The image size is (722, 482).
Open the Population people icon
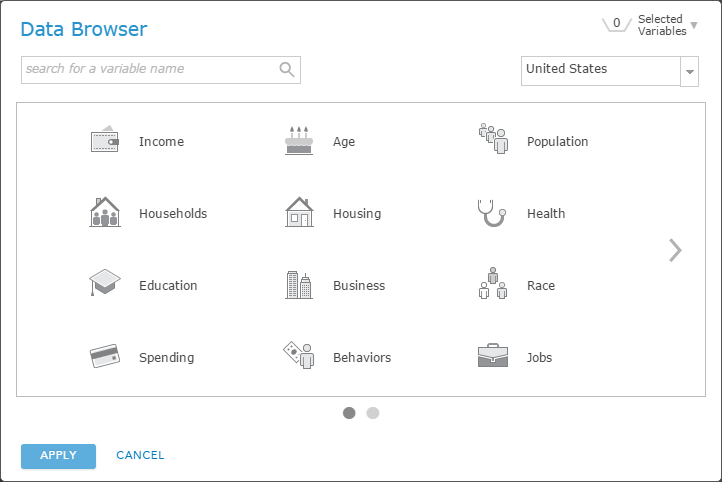(493, 139)
